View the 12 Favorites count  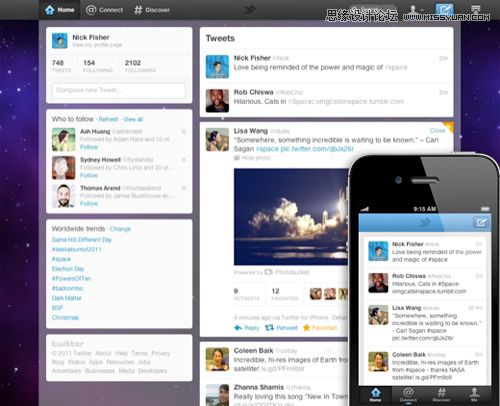(x=284, y=294)
